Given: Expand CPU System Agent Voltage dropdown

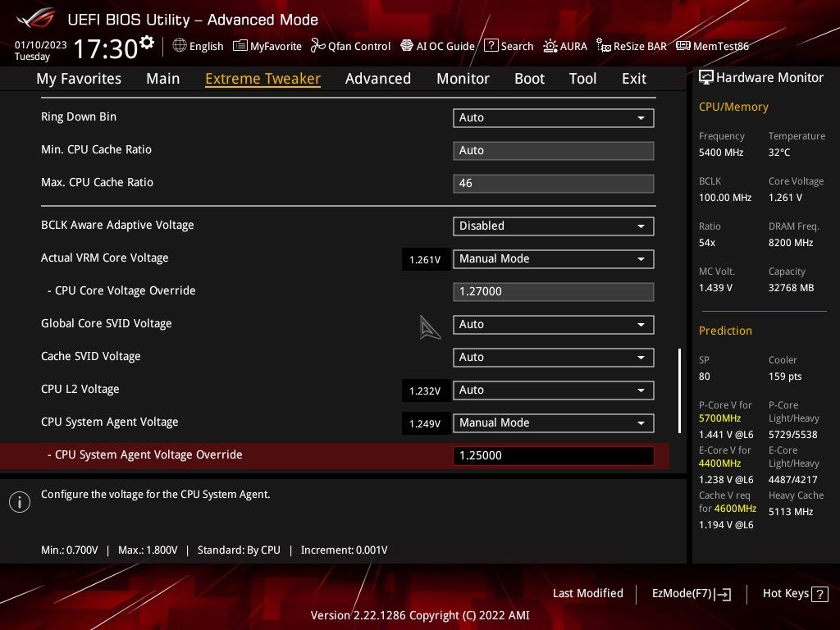Looking at the screenshot, I should tap(554, 423).
